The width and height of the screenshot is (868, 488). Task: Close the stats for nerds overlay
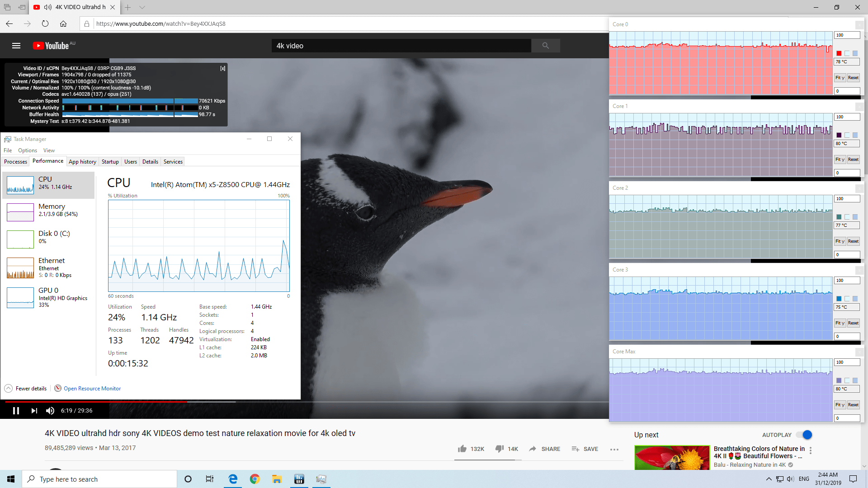click(222, 69)
